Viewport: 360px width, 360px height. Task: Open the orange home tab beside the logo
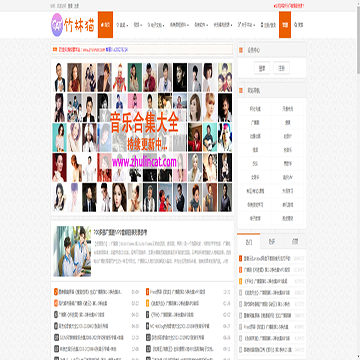(x=105, y=25)
